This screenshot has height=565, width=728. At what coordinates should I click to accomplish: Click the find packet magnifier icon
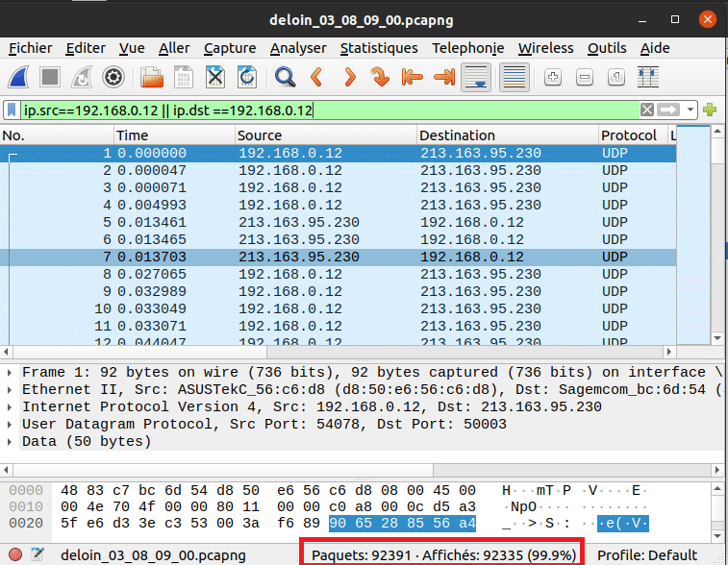coord(285,77)
